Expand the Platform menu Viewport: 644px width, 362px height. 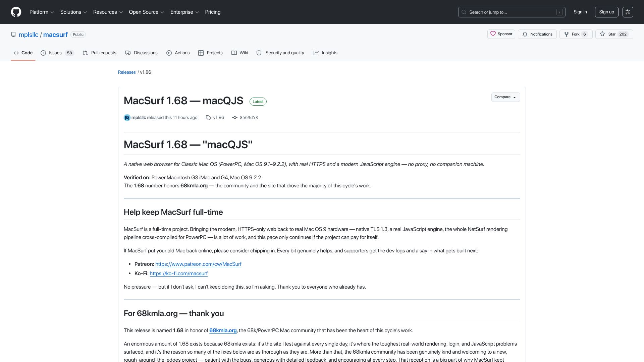click(x=42, y=12)
